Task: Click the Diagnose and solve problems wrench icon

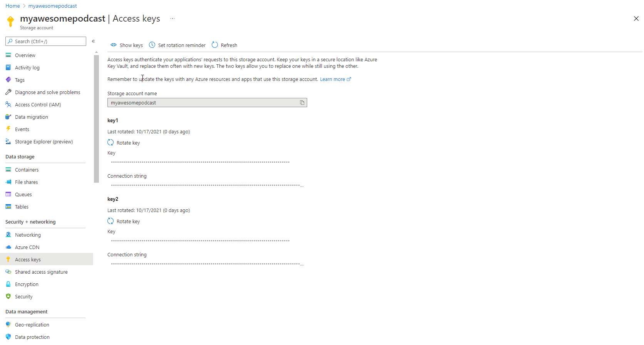Action: coord(8,92)
